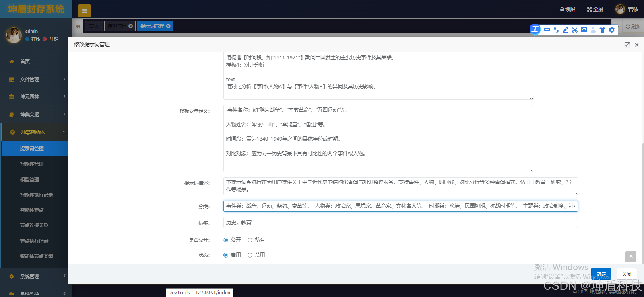Toggle the sidebar with the hamburger button

coord(85,11)
